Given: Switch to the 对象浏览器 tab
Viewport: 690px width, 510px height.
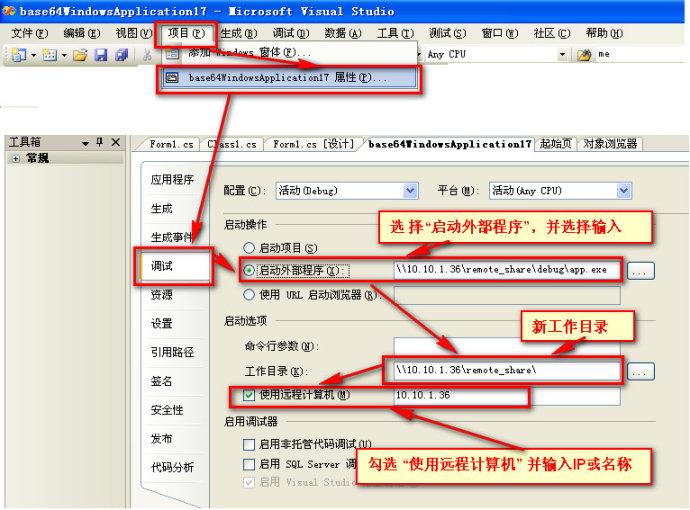Looking at the screenshot, I should 610,144.
